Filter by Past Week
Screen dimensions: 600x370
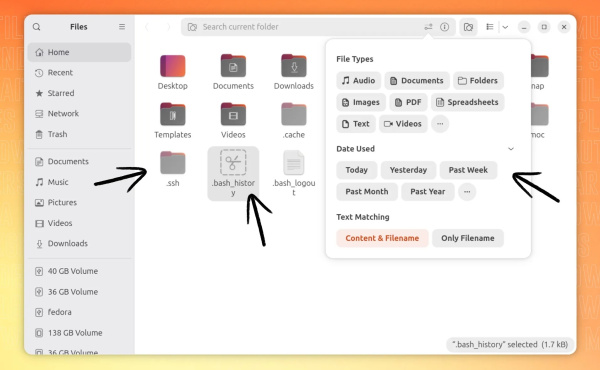[x=468, y=170]
